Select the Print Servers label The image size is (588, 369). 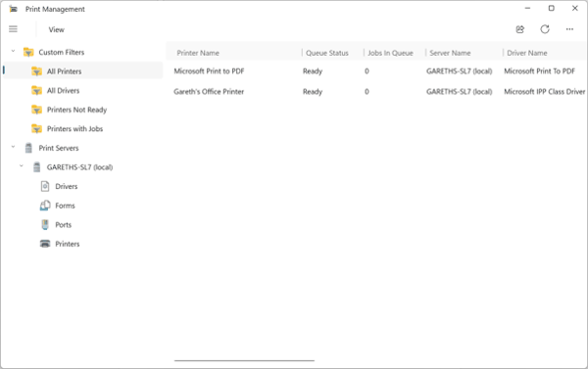pyautogui.click(x=59, y=148)
